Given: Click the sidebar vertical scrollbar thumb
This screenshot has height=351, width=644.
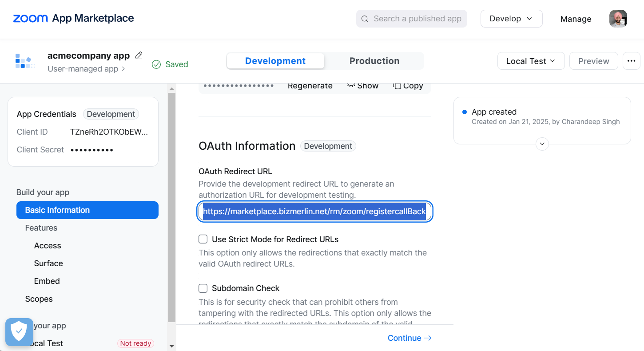Looking at the screenshot, I should pyautogui.click(x=172, y=207).
